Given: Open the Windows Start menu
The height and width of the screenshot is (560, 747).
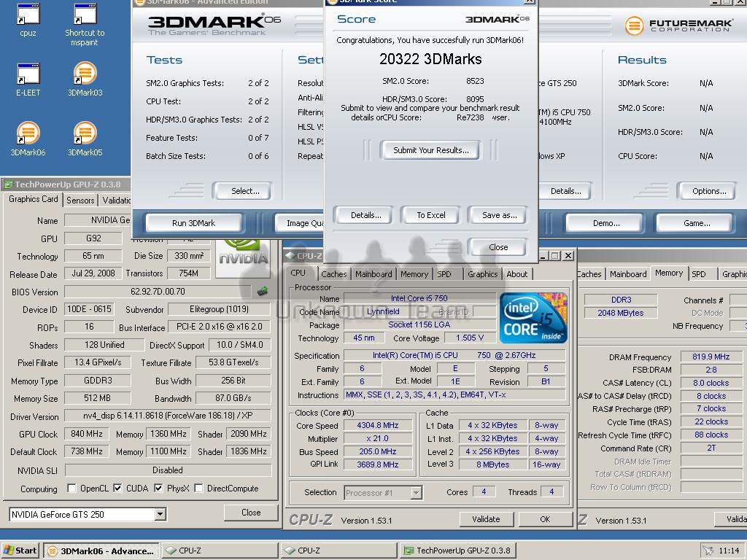Looking at the screenshot, I should (20, 551).
